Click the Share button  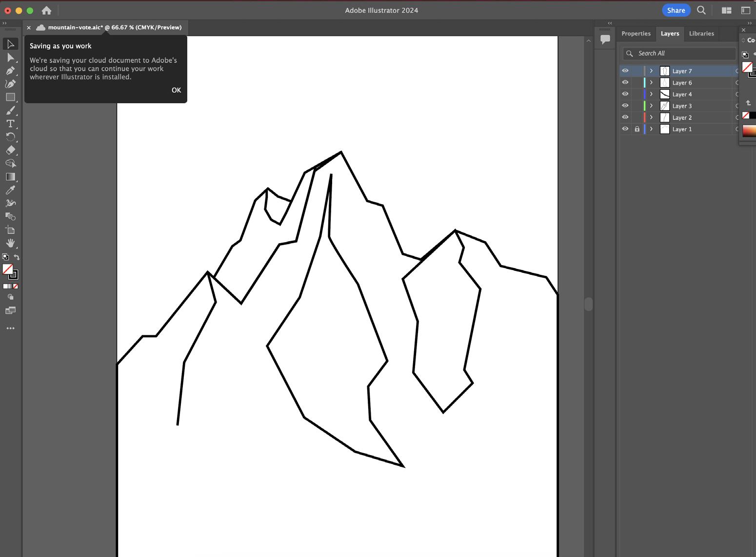(x=676, y=10)
